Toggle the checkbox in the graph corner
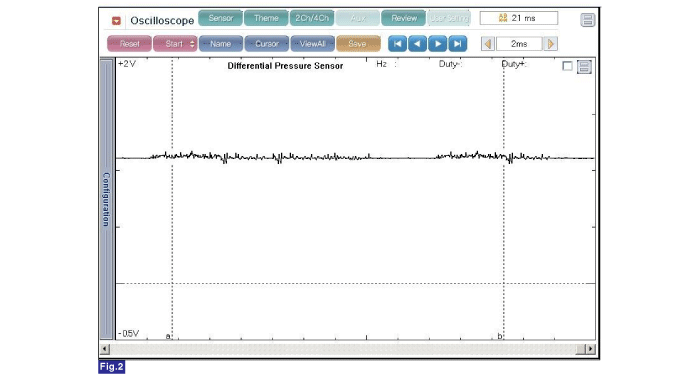700x376 pixels. 567,66
